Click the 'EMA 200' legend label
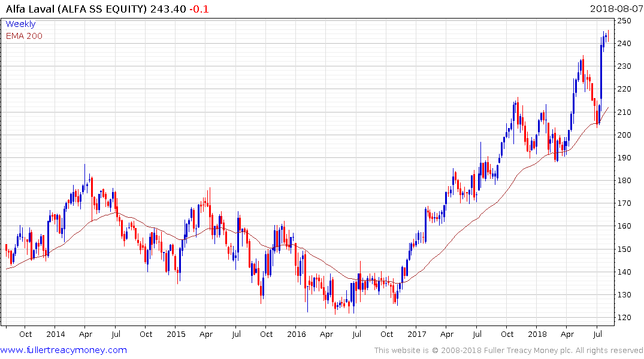Screen dimensions: 644x359 pos(24,36)
